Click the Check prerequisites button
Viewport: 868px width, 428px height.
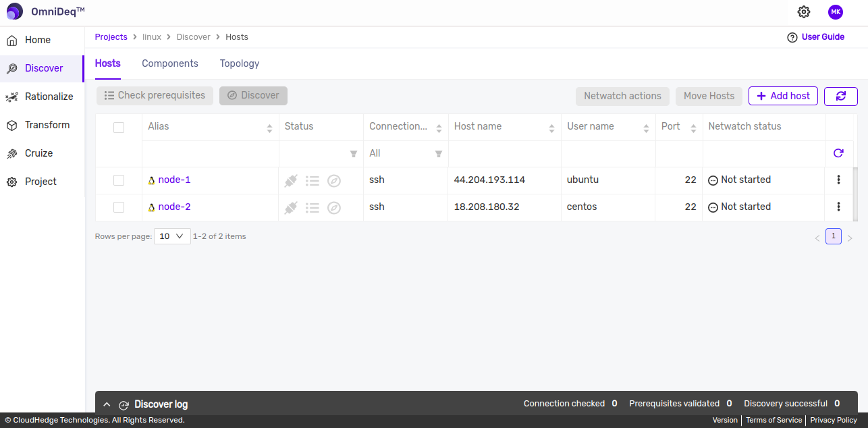click(x=155, y=96)
